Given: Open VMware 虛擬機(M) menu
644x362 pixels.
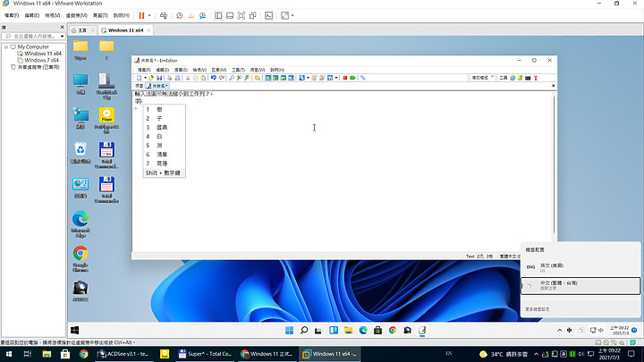Looking at the screenshot, I should (x=76, y=15).
